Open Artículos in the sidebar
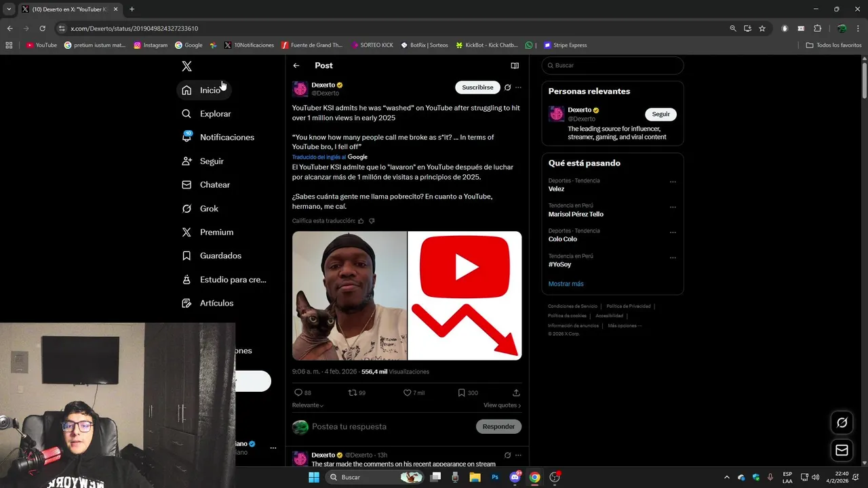868x488 pixels. tap(208, 303)
